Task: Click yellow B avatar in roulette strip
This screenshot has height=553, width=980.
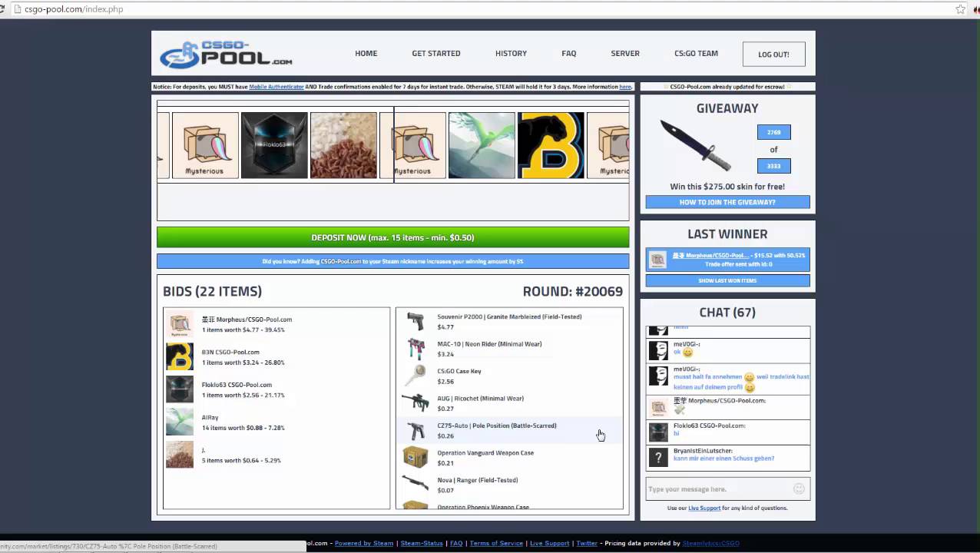Action: [x=551, y=145]
